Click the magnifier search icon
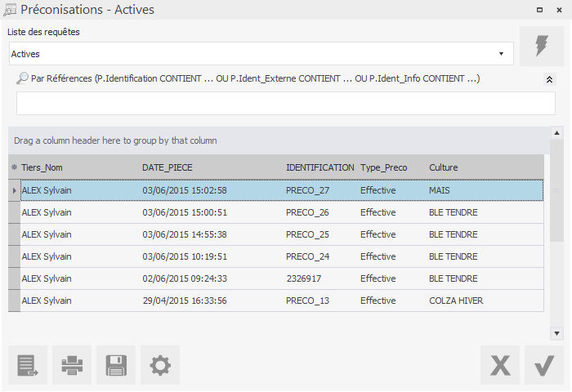 pyautogui.click(x=22, y=79)
